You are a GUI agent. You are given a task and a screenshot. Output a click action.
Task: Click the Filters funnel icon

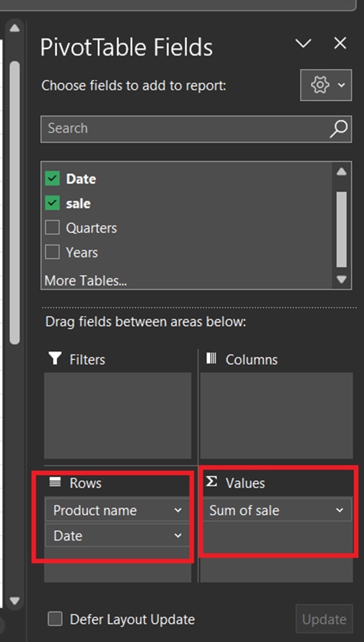coord(55,359)
